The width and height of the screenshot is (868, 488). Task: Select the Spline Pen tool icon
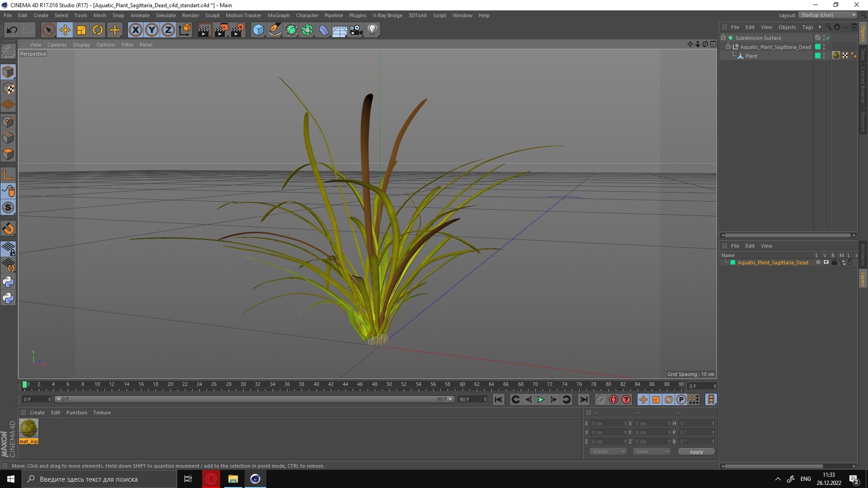pyautogui.click(x=274, y=30)
